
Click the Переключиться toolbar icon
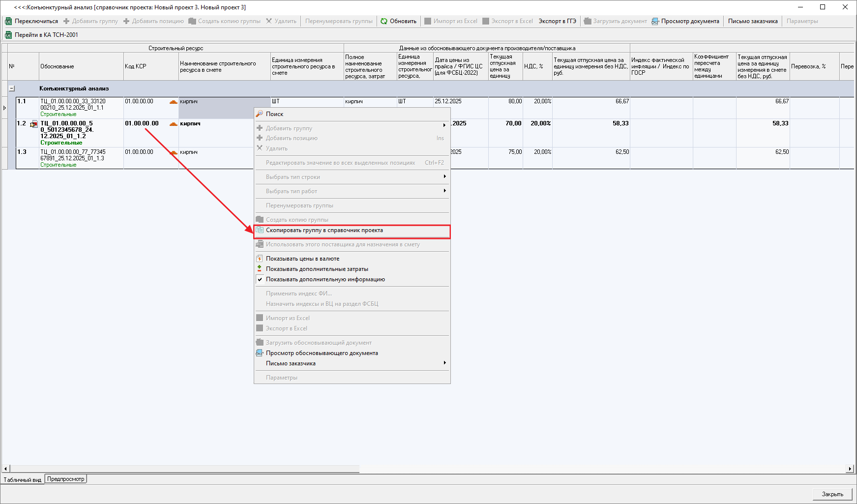[8, 21]
